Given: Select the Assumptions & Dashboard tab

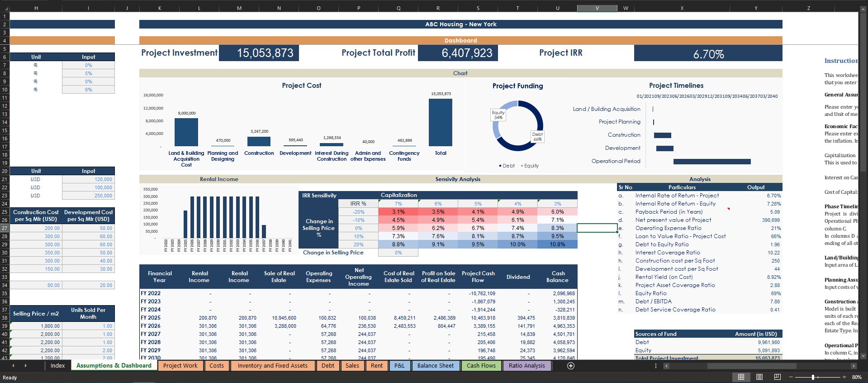Looking at the screenshot, I should pos(114,366).
